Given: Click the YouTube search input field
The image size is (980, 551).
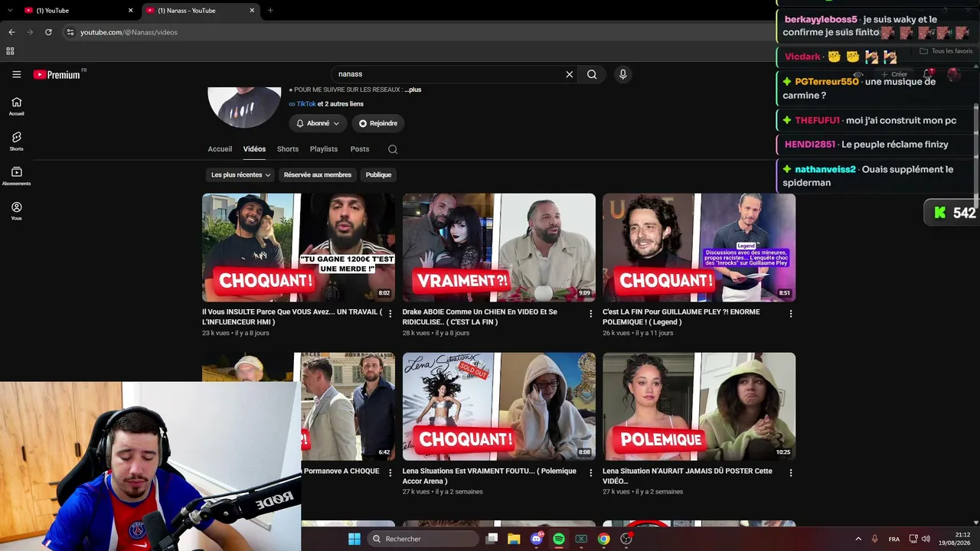Looking at the screenshot, I should pyautogui.click(x=449, y=74).
